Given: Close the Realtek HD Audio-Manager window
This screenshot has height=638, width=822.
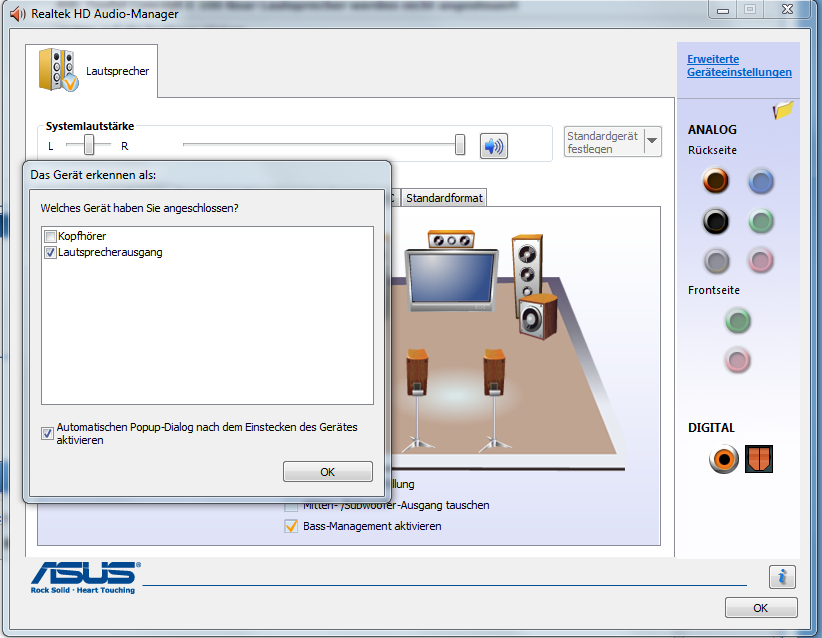Looking at the screenshot, I should click(787, 9).
